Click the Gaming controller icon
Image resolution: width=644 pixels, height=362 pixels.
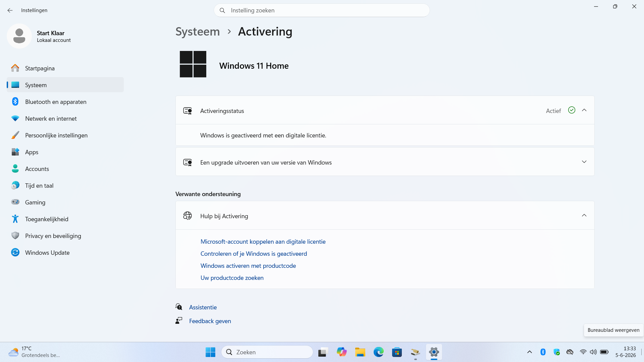click(15, 202)
